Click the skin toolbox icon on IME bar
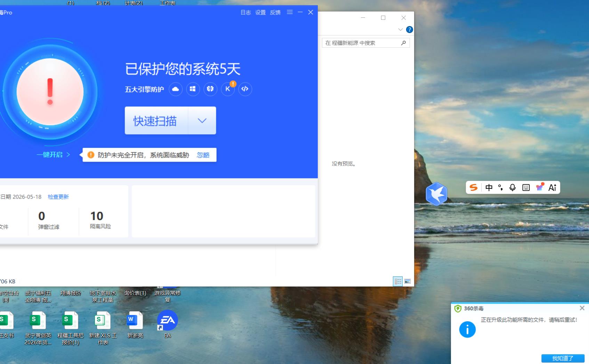589x364 pixels. (540, 187)
